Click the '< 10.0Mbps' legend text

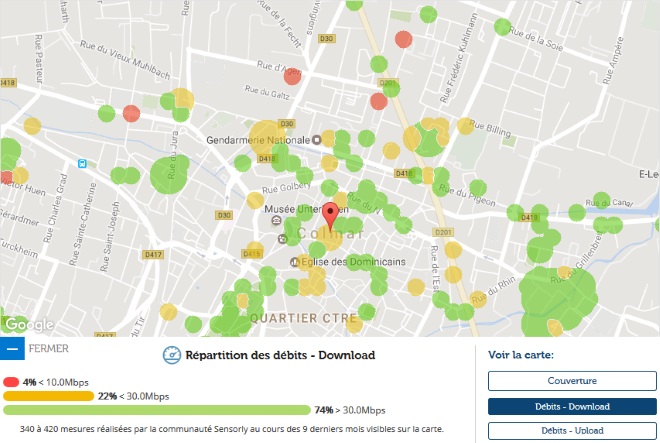tap(64, 382)
